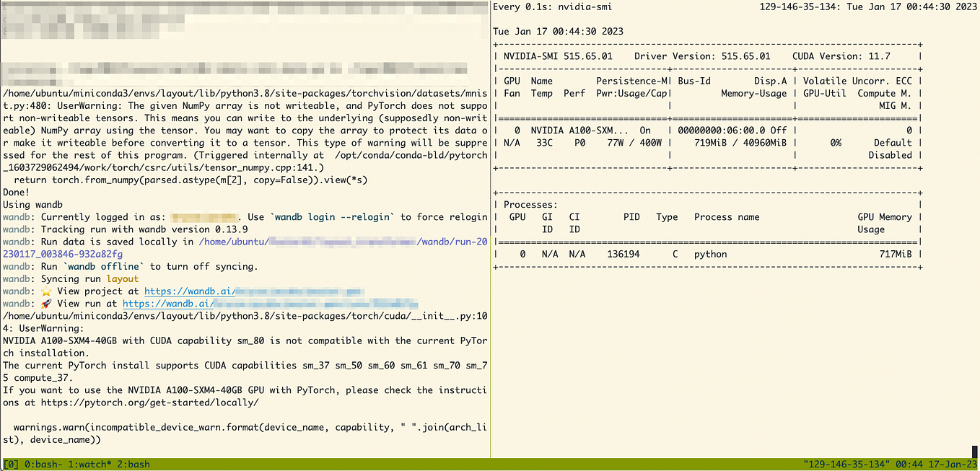Click 'CUDA Version: 11.7' text
Viewport: 980px width, 471px height.
841,56
